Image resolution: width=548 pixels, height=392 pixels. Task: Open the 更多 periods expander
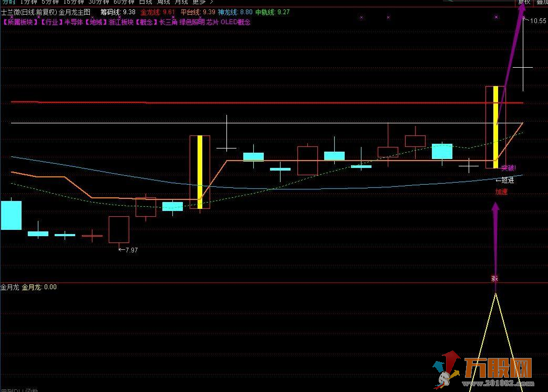pyautogui.click(x=202, y=2)
